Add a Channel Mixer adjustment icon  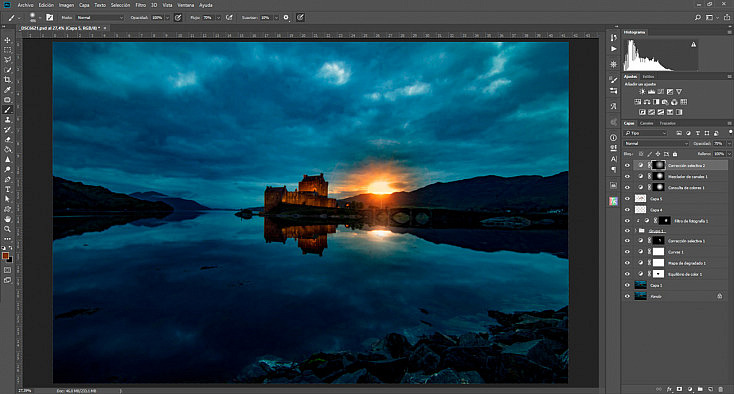click(675, 102)
